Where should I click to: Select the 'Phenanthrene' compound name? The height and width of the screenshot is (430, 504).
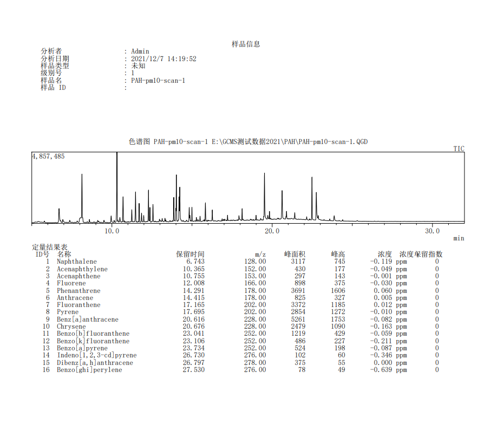78,290
